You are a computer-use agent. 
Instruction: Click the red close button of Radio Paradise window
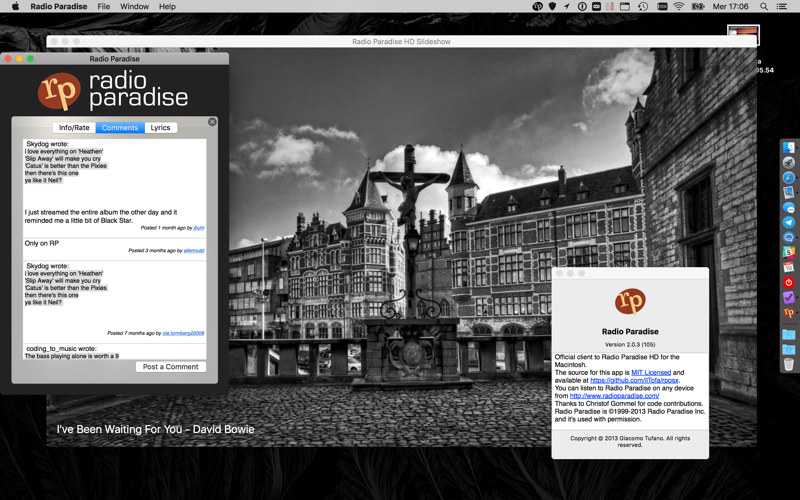pos(8,59)
